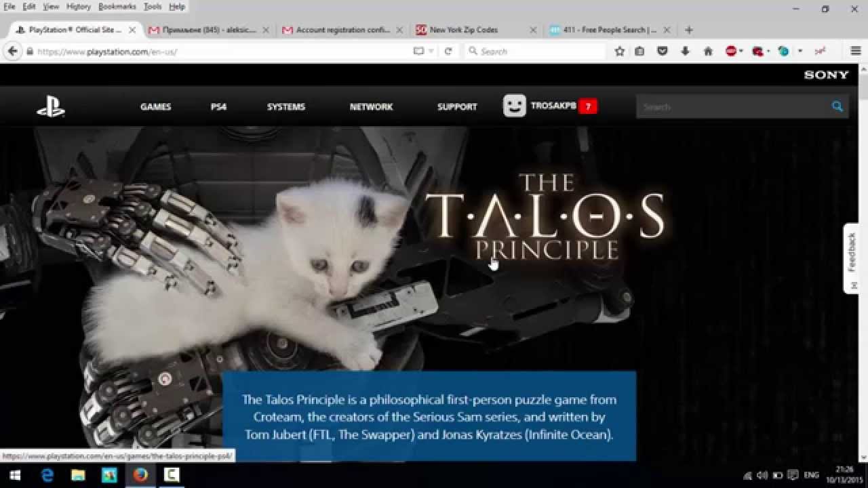Open the reader view dropdown arrow in the address bar

tap(431, 52)
